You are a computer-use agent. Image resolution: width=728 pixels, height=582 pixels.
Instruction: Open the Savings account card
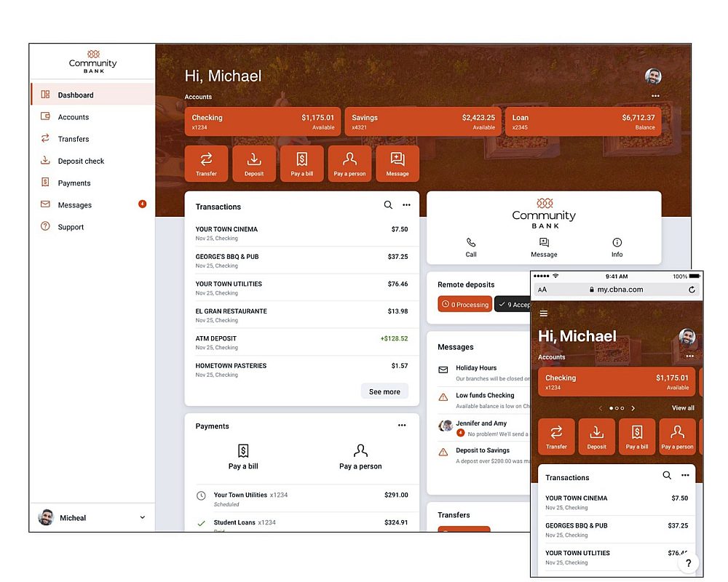click(423, 121)
